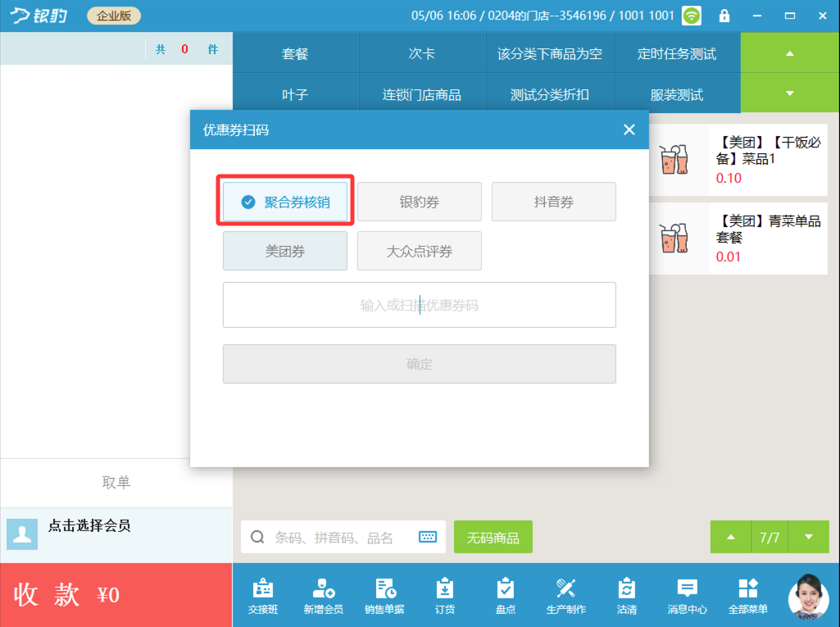Focus the 输入或扫描优惠券码 input field

tap(420, 305)
